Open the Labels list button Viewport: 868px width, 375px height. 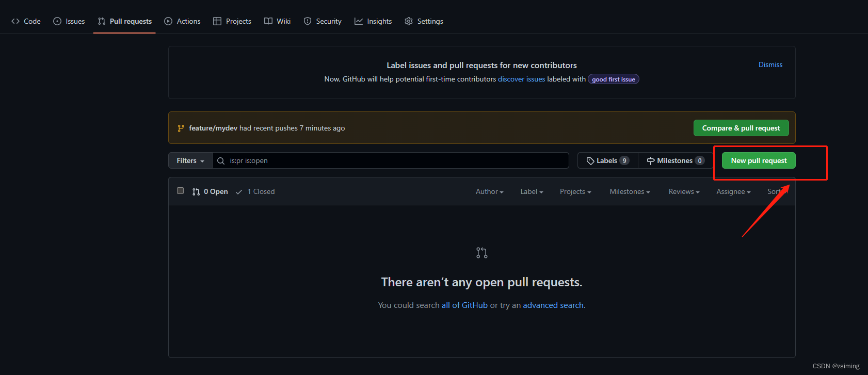[x=608, y=160]
